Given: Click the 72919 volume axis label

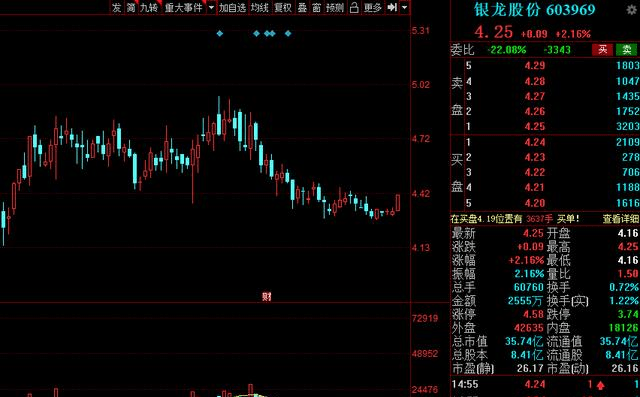Looking at the screenshot, I should pos(425,318).
